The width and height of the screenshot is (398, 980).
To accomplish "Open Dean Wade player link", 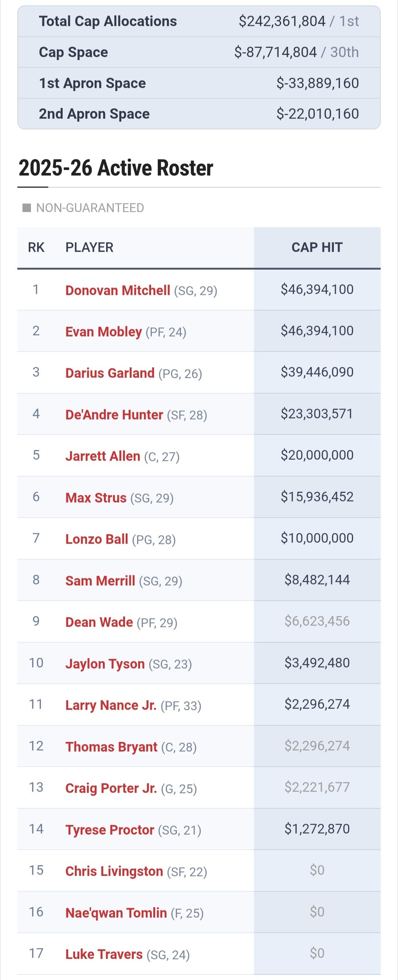I will point(99,622).
